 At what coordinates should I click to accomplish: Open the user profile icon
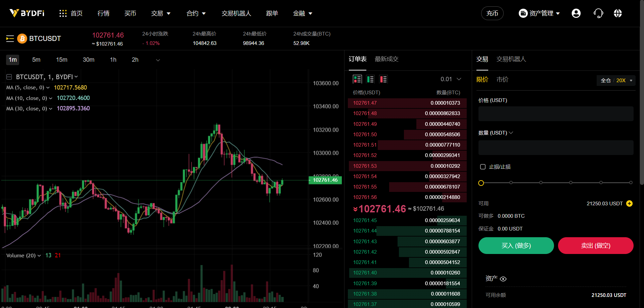click(576, 13)
